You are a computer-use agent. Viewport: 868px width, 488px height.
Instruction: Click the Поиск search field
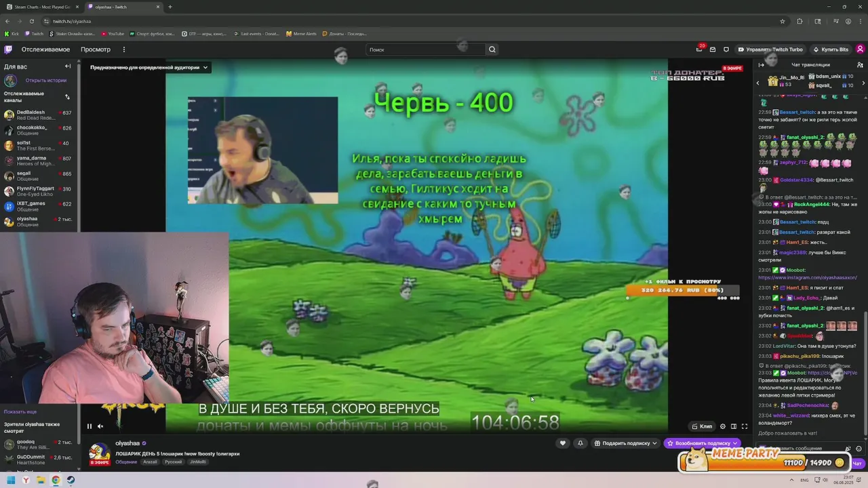coord(426,49)
